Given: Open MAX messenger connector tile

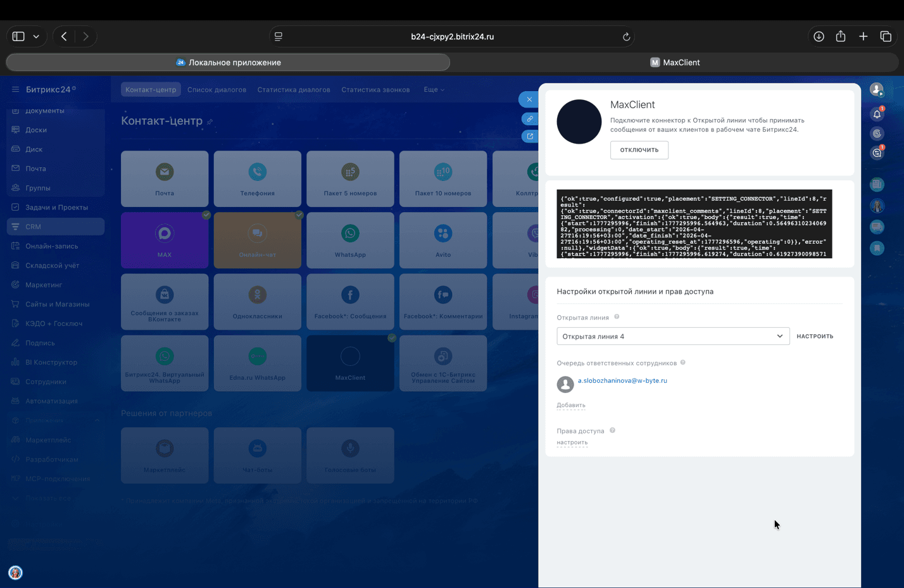Looking at the screenshot, I should click(165, 240).
